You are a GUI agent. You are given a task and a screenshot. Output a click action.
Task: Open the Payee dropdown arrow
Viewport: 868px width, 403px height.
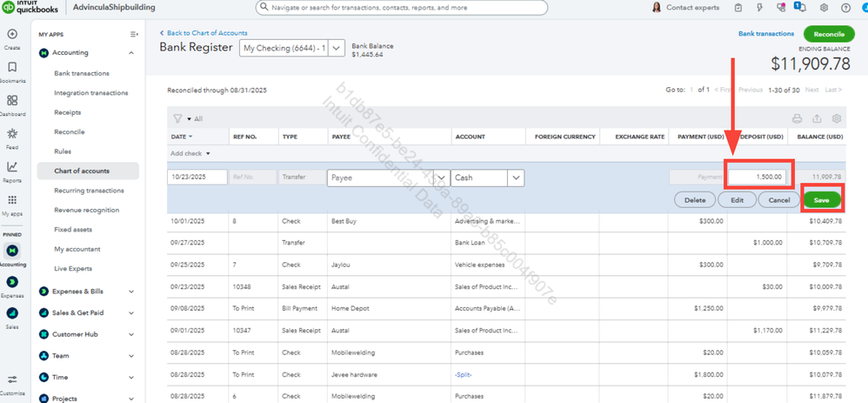441,178
